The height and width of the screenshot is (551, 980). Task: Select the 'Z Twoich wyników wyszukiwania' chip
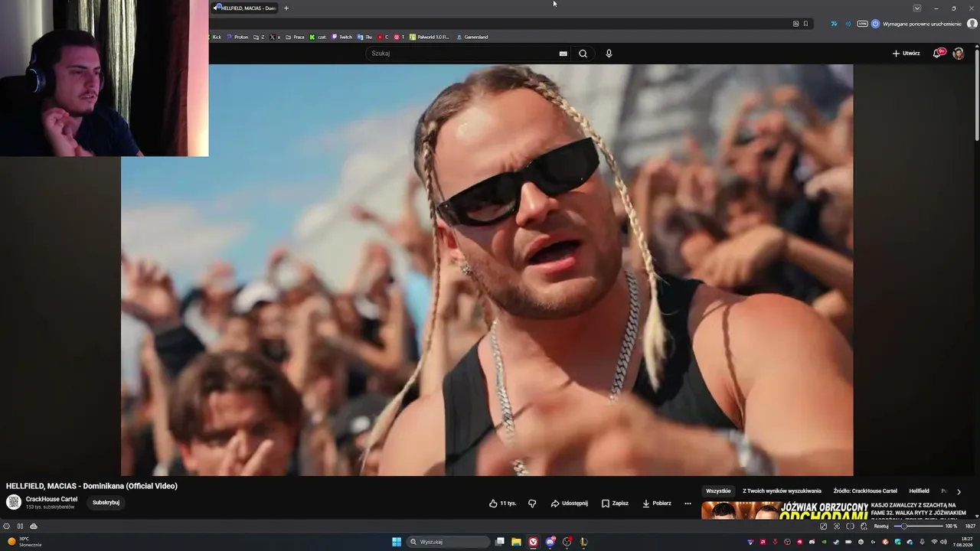point(782,491)
